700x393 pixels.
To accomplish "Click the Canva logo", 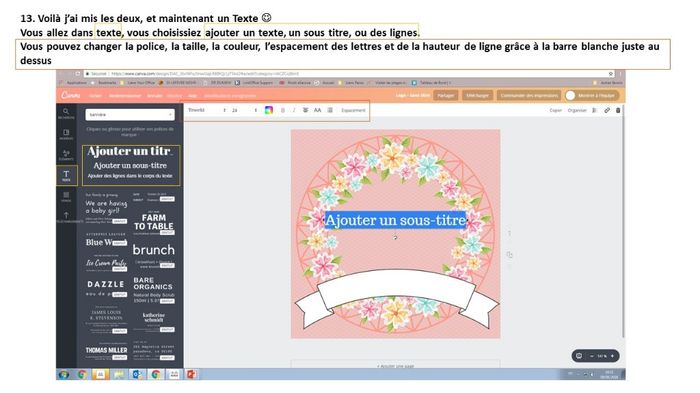I will 71,95.
